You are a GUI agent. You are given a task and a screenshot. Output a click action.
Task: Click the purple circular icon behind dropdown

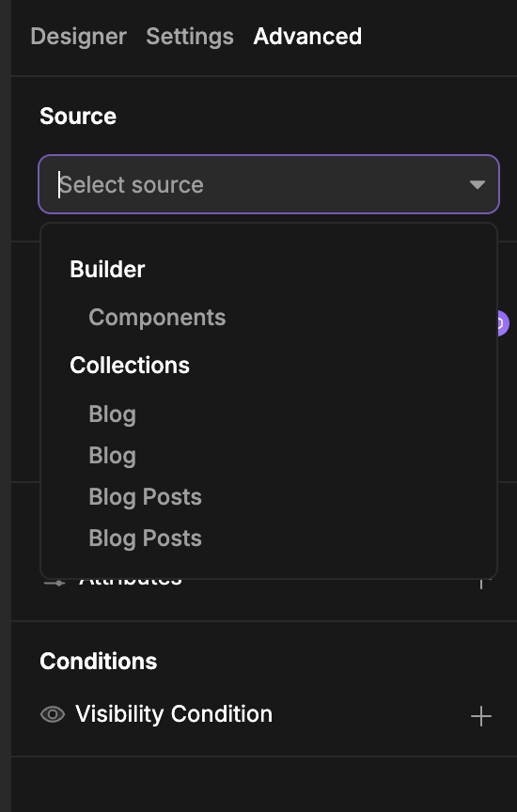click(503, 323)
